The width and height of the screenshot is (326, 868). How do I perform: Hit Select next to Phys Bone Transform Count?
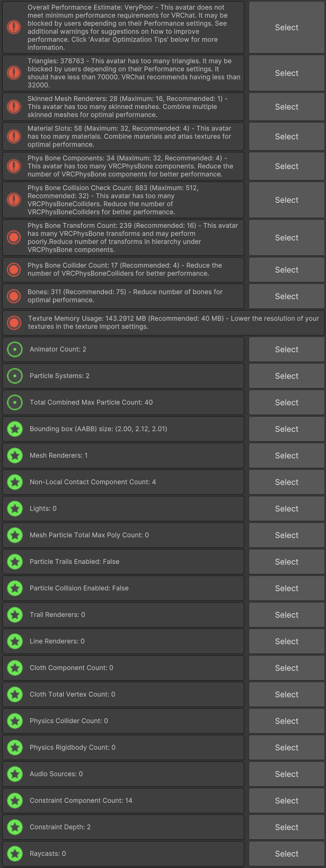[287, 238]
